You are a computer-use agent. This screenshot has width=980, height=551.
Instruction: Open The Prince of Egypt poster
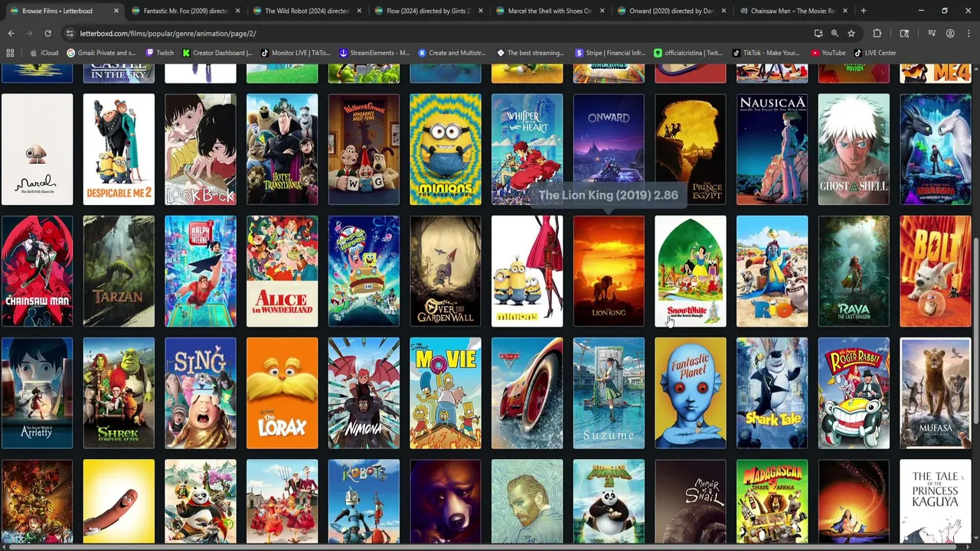tap(691, 149)
